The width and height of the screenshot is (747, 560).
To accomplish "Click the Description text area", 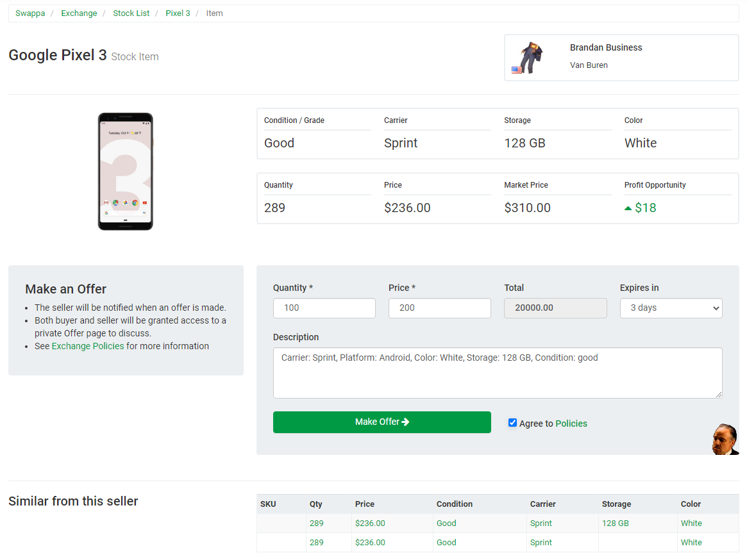I will [x=498, y=373].
